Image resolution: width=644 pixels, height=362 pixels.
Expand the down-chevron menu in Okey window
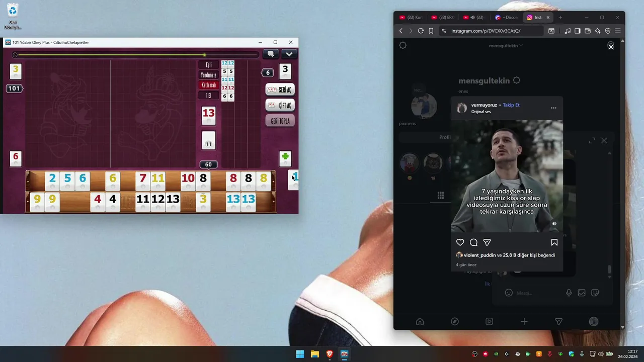[289, 54]
